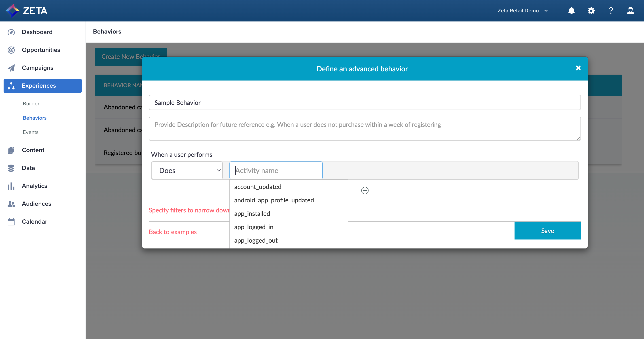Screen dimensions: 644x339
Task: Go to Events submenu item
Action: pyautogui.click(x=30, y=132)
